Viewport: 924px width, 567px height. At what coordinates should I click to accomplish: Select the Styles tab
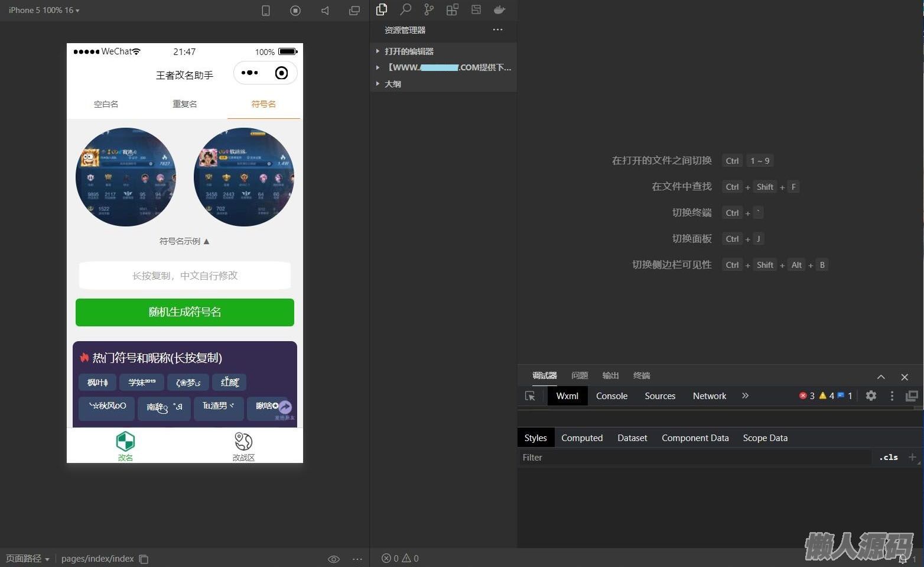(x=536, y=438)
